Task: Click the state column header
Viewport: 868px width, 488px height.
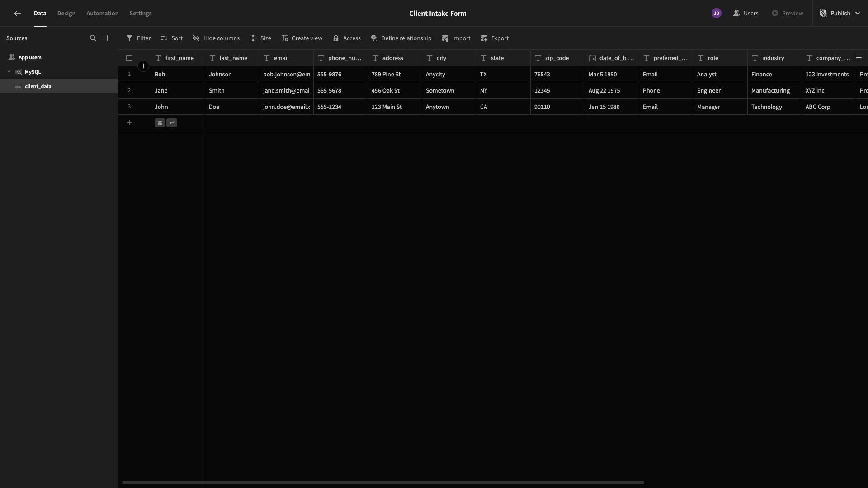Action: [x=503, y=58]
